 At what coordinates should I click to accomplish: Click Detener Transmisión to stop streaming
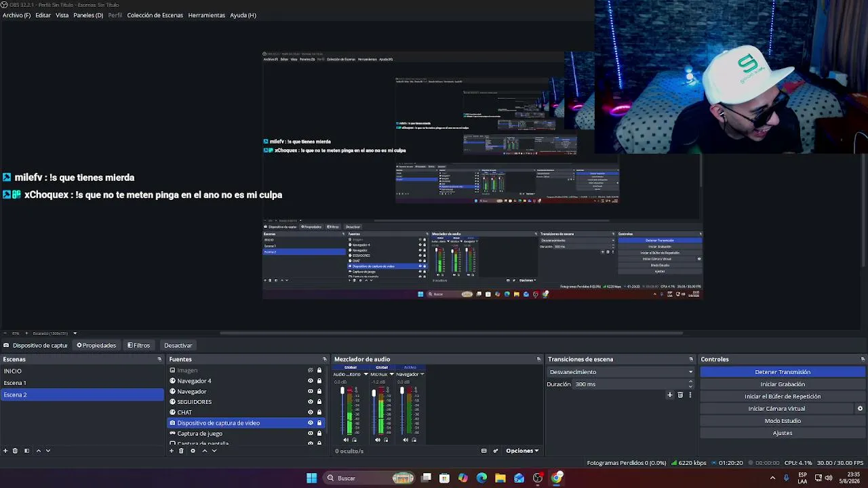pyautogui.click(x=783, y=372)
